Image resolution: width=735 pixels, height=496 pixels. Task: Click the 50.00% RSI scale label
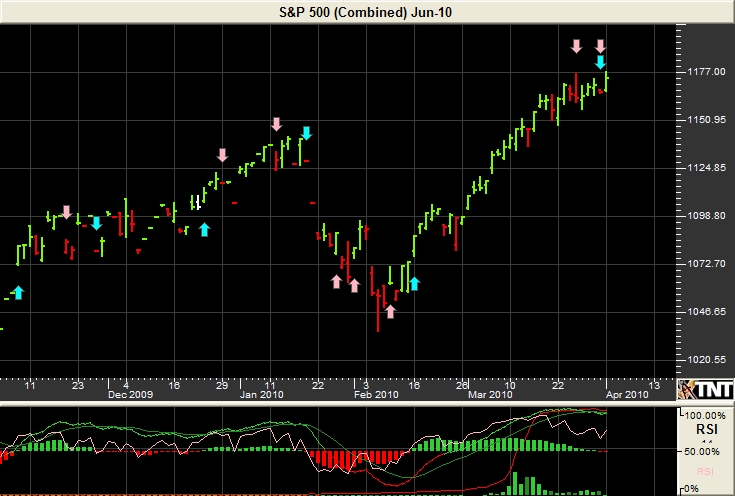pos(702,451)
